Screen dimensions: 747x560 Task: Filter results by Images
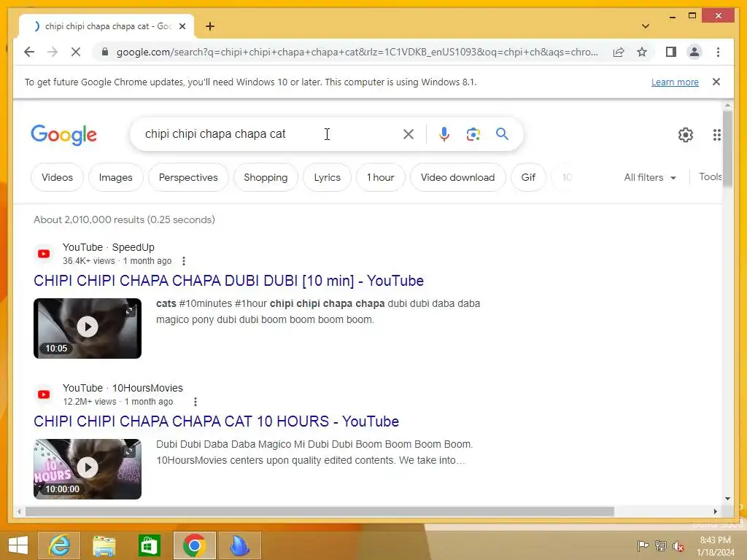tap(116, 177)
